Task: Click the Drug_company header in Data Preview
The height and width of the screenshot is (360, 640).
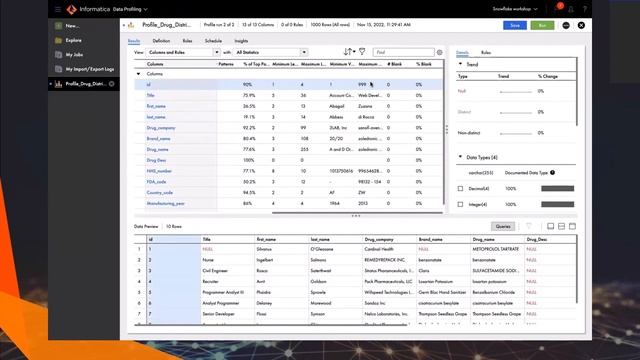Action: (x=379, y=240)
